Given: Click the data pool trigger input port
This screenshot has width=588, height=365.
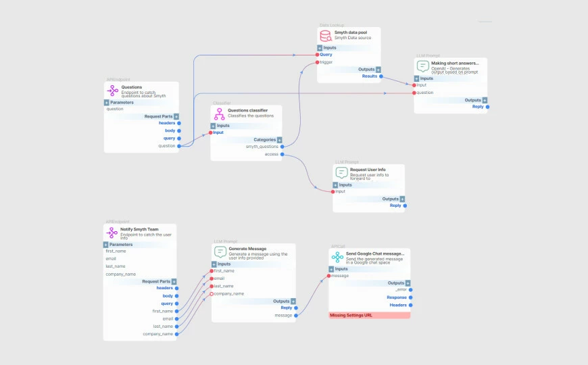Looking at the screenshot, I should point(317,62).
